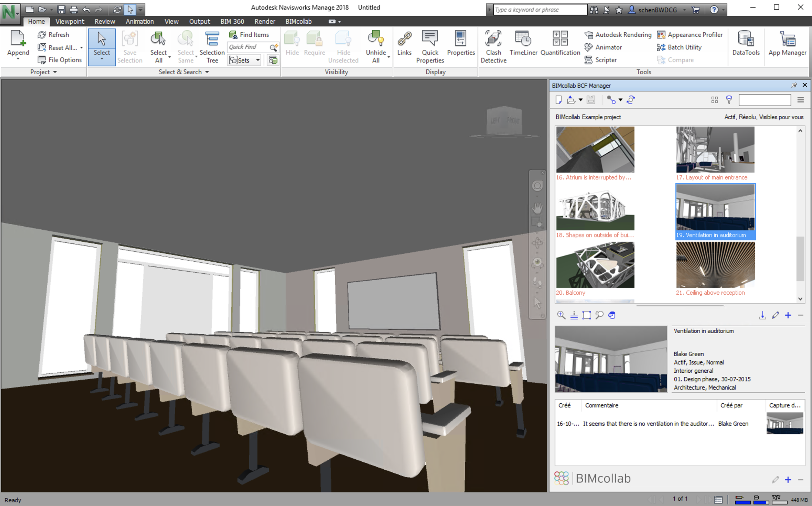Open the Clash Detective tool
Image resolution: width=812 pixels, height=506 pixels.
click(493, 47)
